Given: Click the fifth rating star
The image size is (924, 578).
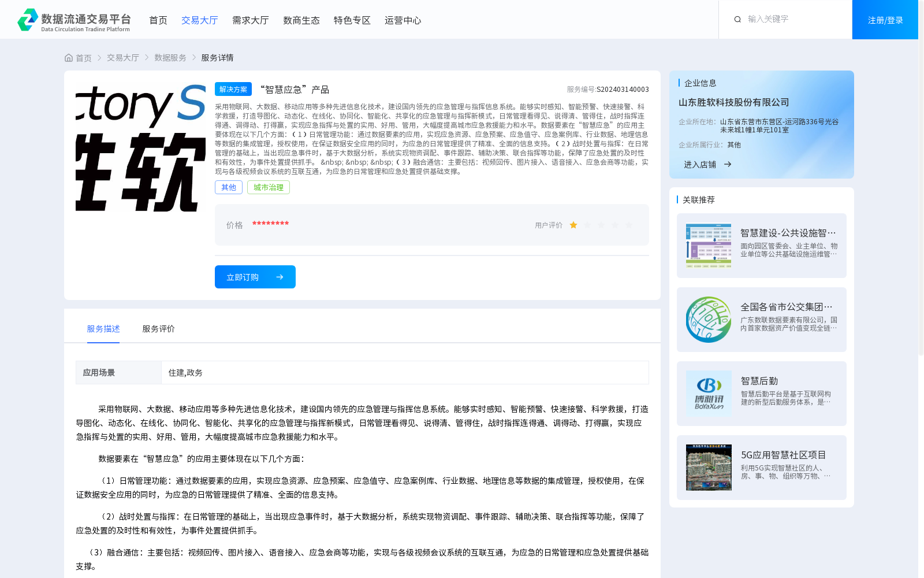Looking at the screenshot, I should [x=629, y=225].
